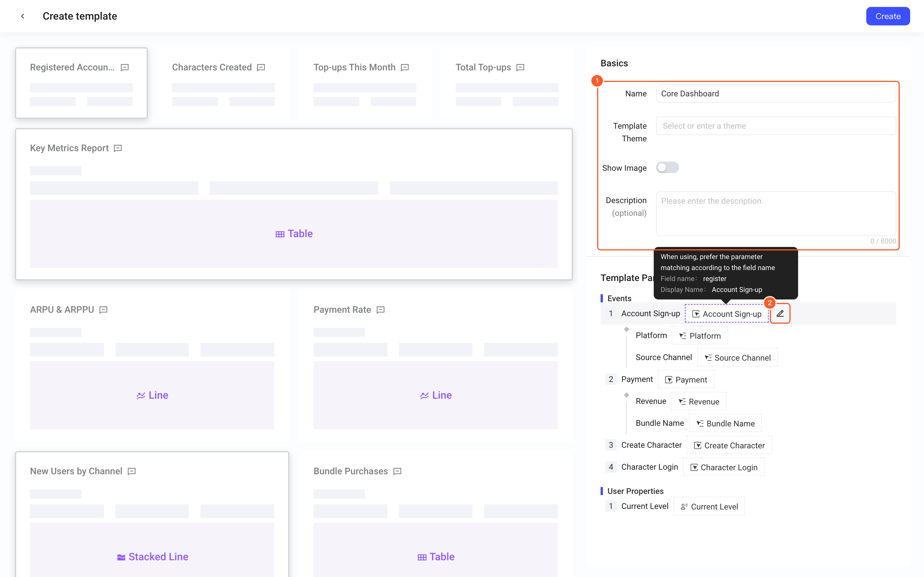This screenshot has width=924, height=577.
Task: Toggle the Show Image switch
Action: 667,168
